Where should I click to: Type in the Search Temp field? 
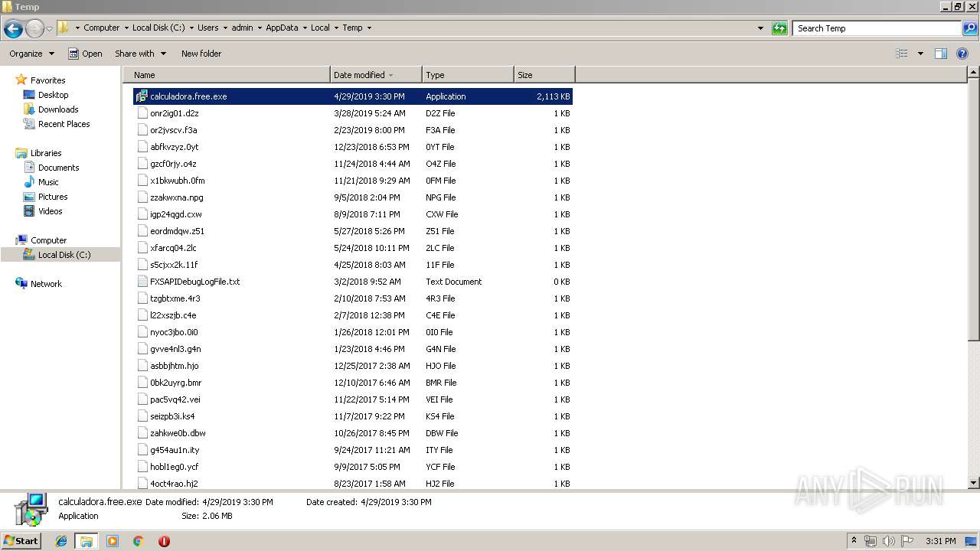(x=877, y=28)
